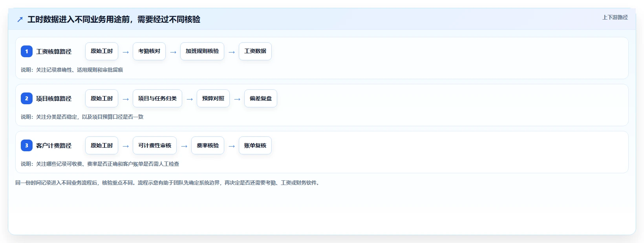This screenshot has height=243, width=644.
Task: Click the arrow between 考勤核对 and 加班规则核验
Action: click(x=173, y=52)
